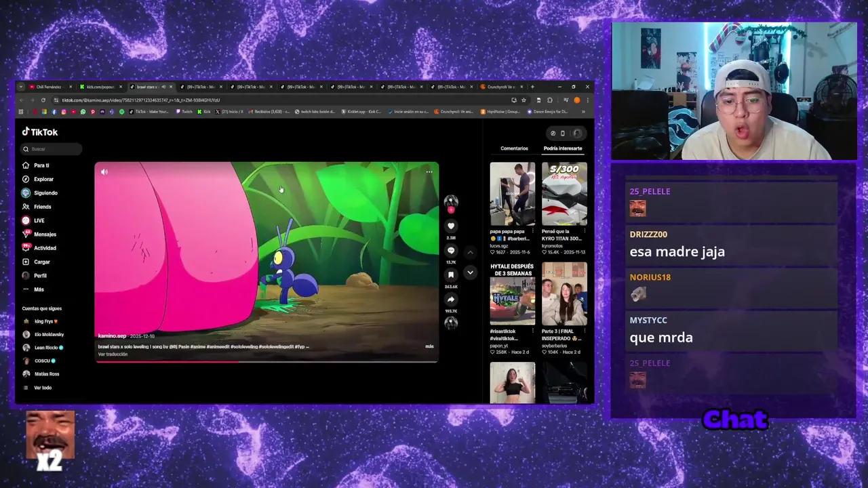868x488 pixels.
Task: Click the Buscar search field
Action: click(52, 149)
